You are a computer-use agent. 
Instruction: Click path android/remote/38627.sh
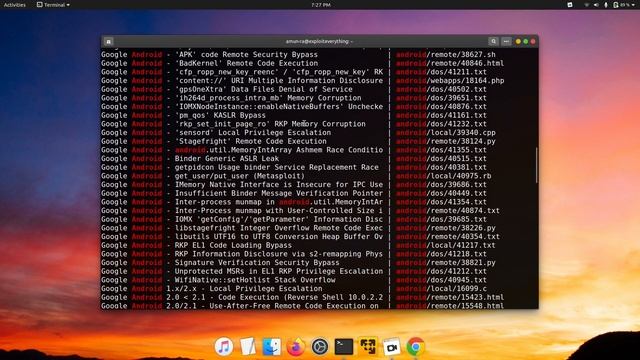[445, 54]
